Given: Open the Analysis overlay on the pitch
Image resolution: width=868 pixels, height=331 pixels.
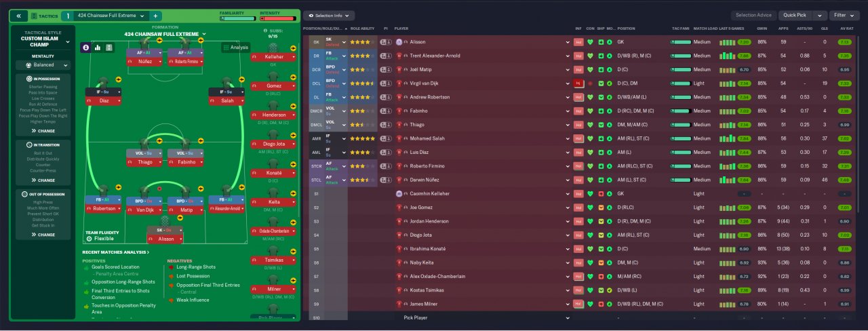Looking at the screenshot, I should click(x=235, y=47).
